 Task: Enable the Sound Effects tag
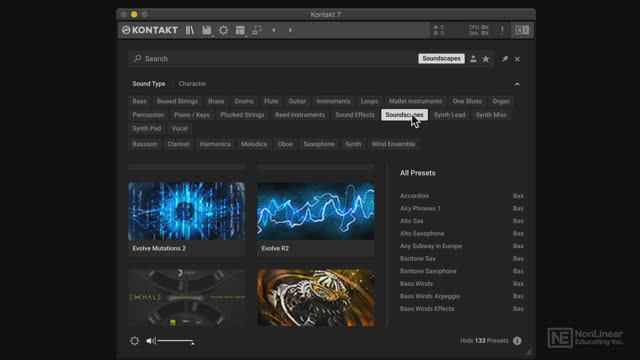point(355,115)
